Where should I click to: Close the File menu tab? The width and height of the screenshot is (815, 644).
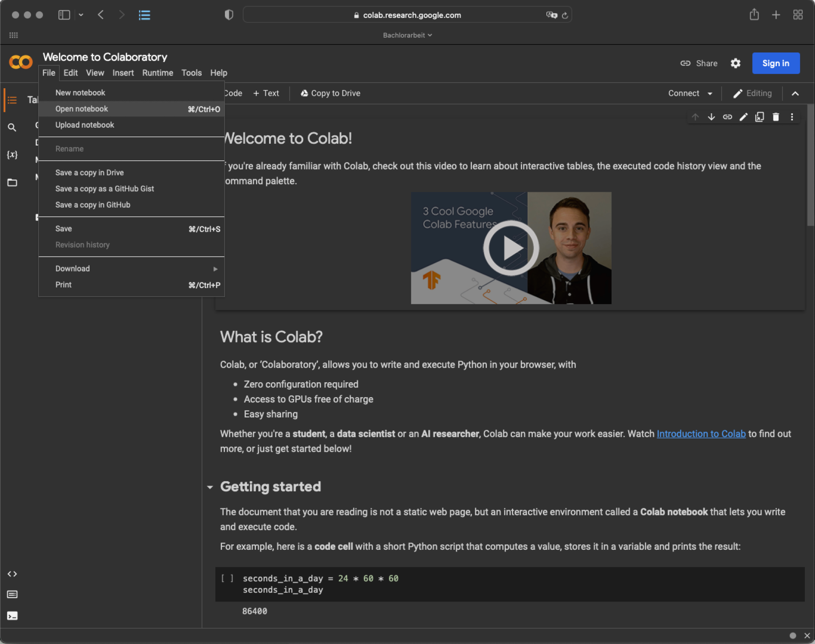coord(49,73)
